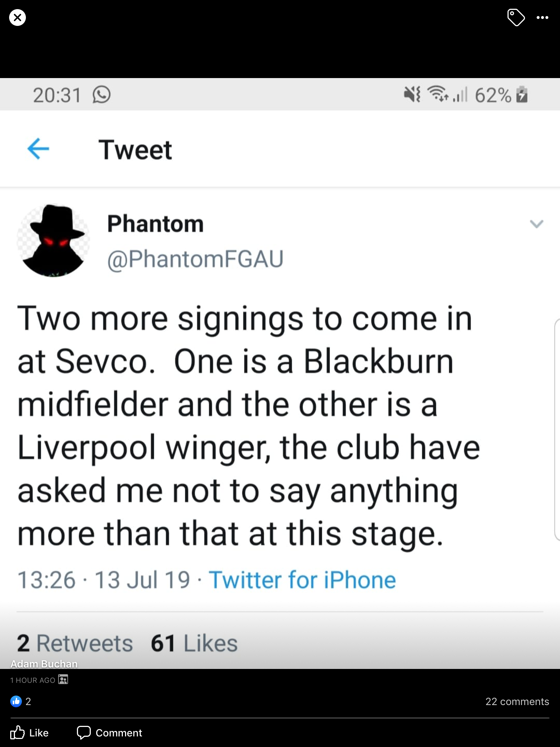Open the three-dots more options menu
This screenshot has width=560, height=747.
(x=542, y=18)
